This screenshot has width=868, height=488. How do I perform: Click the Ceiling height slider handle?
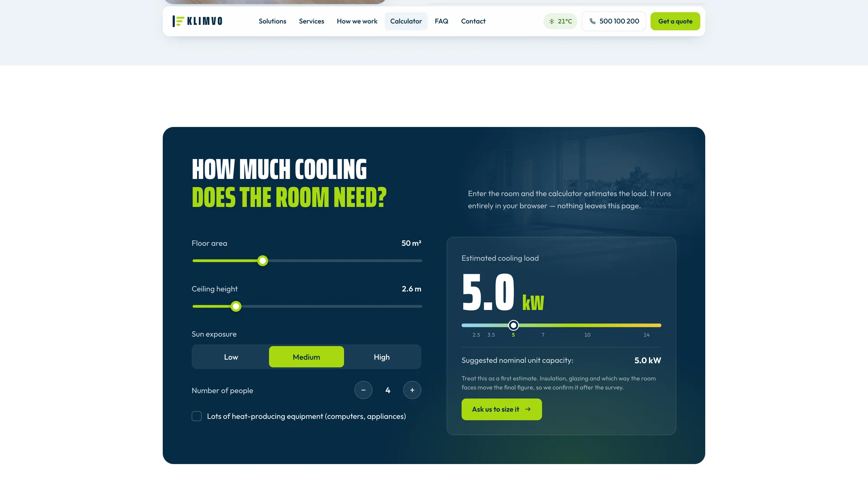tap(236, 306)
